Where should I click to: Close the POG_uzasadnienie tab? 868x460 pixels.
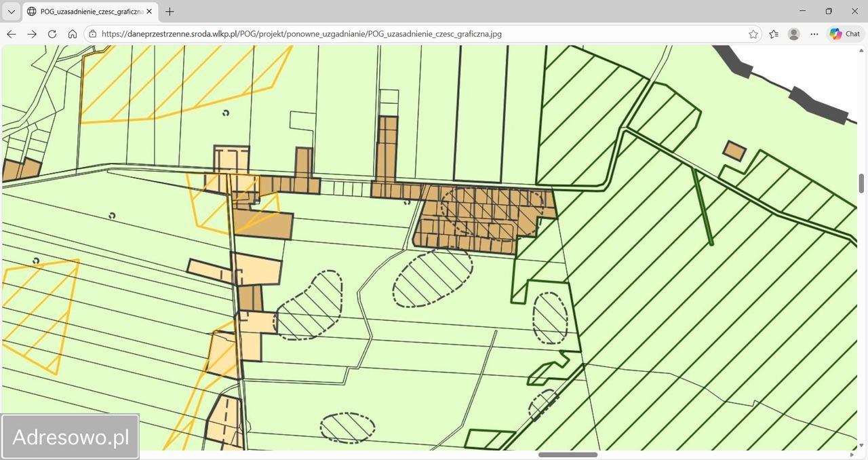tap(149, 12)
